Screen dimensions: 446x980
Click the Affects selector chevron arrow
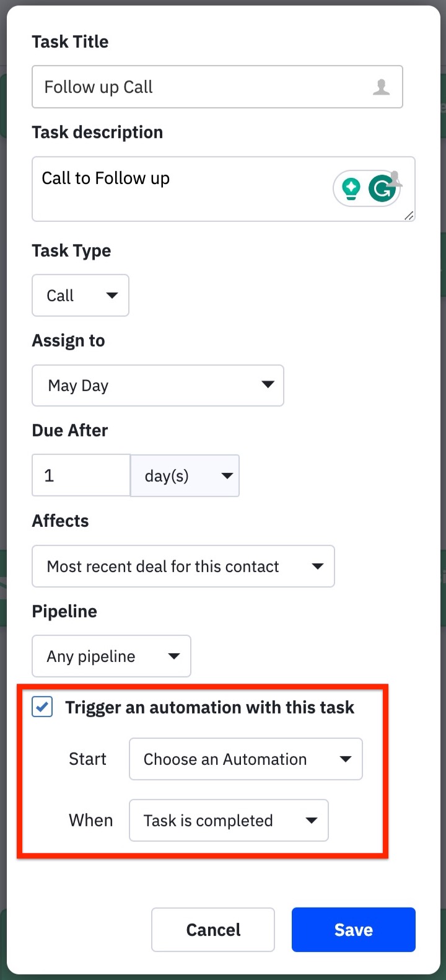click(317, 566)
